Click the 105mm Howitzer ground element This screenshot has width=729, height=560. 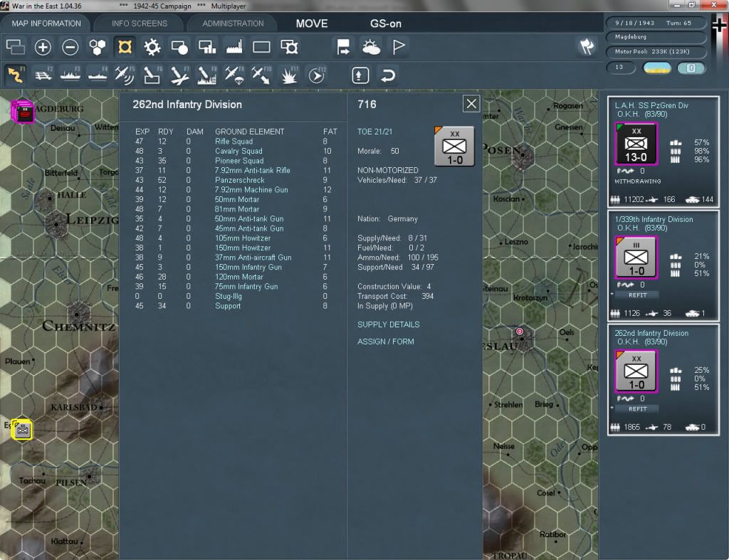(x=243, y=238)
